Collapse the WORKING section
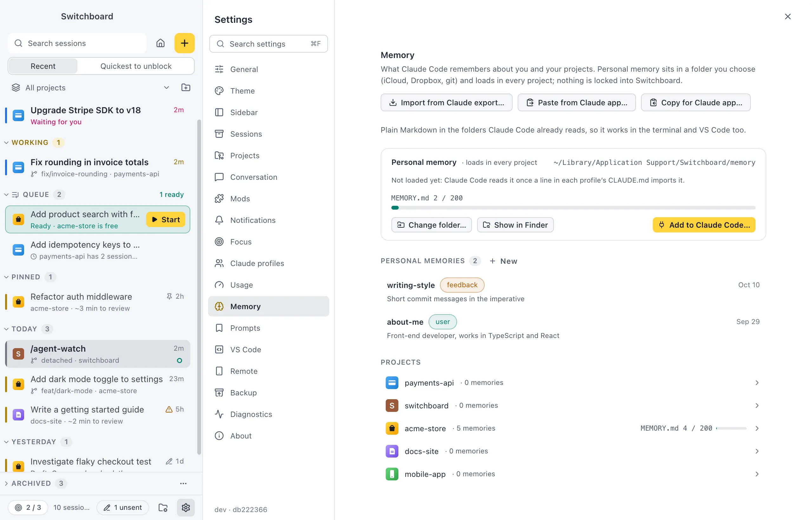The height and width of the screenshot is (520, 812). point(6,142)
